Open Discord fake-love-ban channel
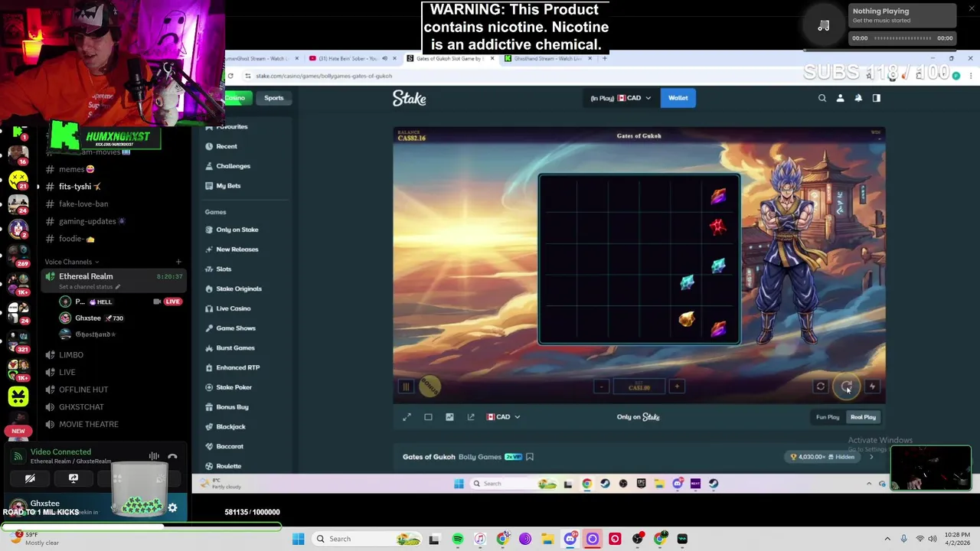This screenshot has width=980, height=551. [x=83, y=204]
